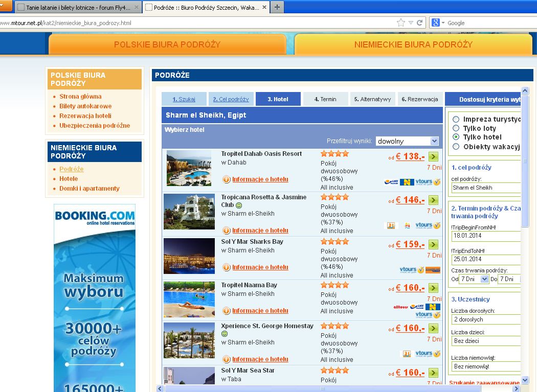Go to step 2. Cel podróży tab

pyautogui.click(x=231, y=99)
